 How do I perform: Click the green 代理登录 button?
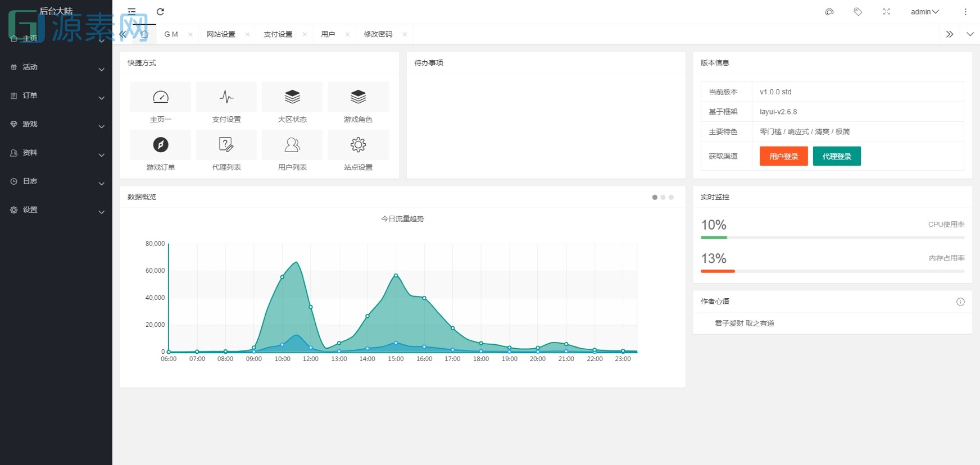coord(837,156)
